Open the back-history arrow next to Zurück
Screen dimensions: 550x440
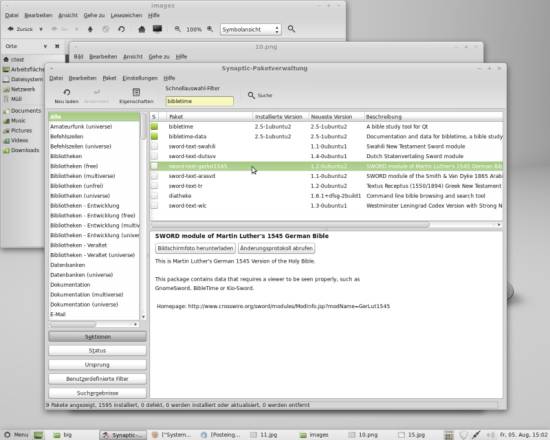click(x=41, y=29)
